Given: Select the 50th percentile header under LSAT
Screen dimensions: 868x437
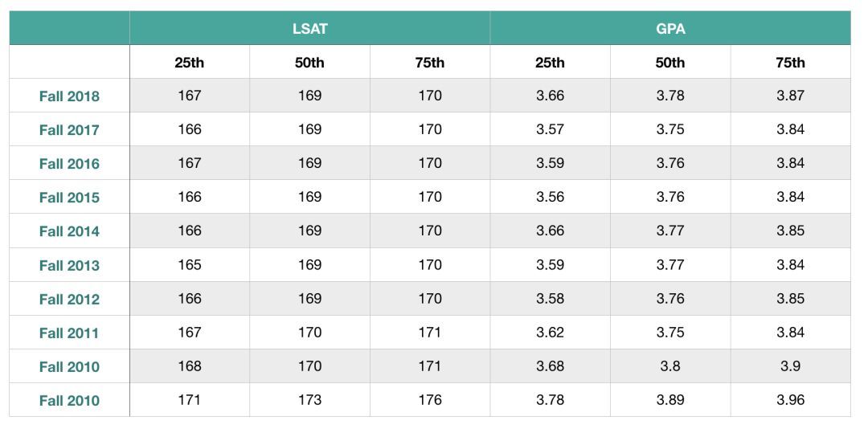Looking at the screenshot, I should [x=309, y=63].
